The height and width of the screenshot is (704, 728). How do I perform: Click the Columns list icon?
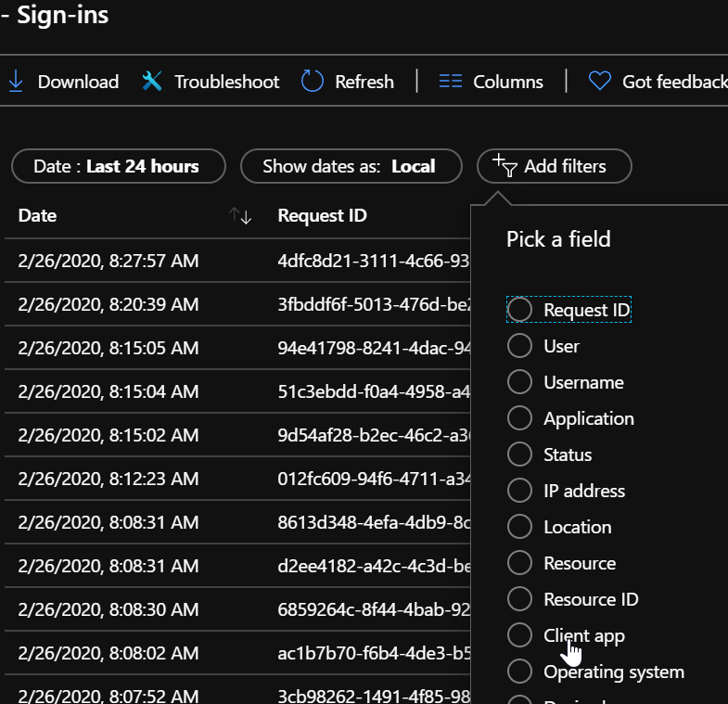[x=451, y=82]
